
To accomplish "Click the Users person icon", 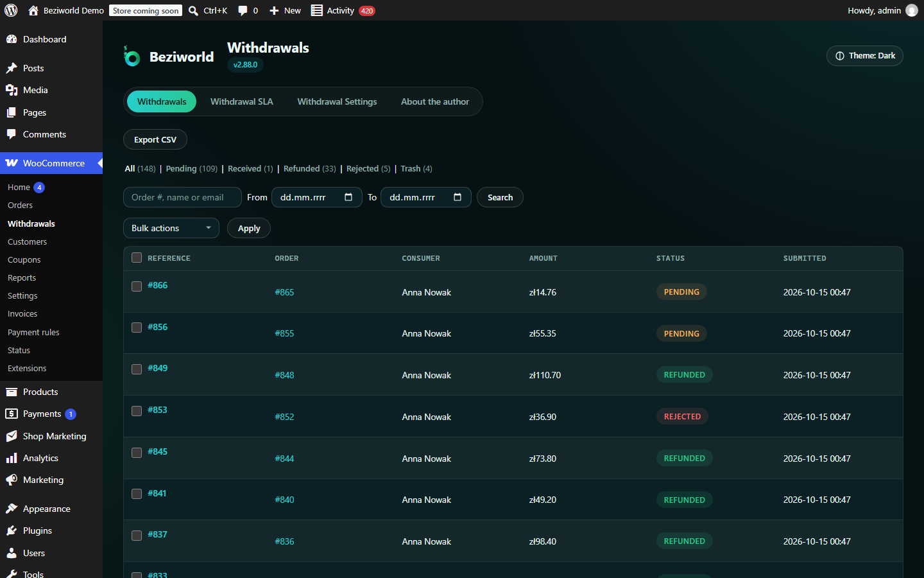I will pos(12,553).
